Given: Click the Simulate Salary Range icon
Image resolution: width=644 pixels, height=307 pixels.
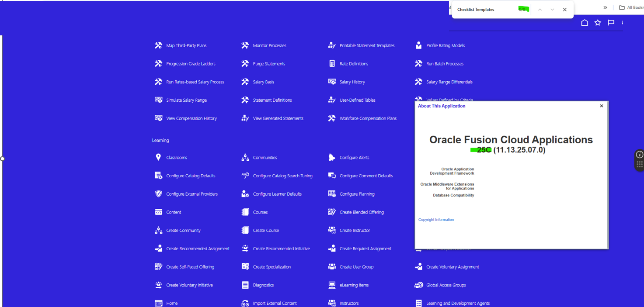Looking at the screenshot, I should click(158, 100).
